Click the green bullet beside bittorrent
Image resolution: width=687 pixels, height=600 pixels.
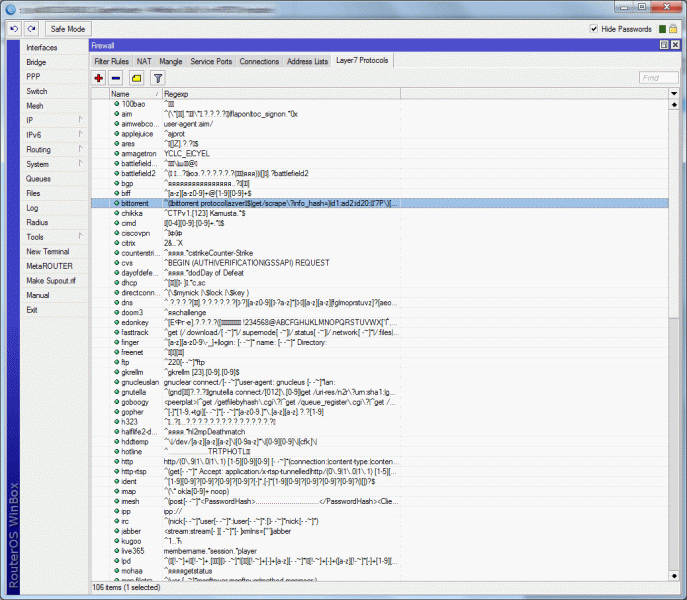[x=117, y=203]
